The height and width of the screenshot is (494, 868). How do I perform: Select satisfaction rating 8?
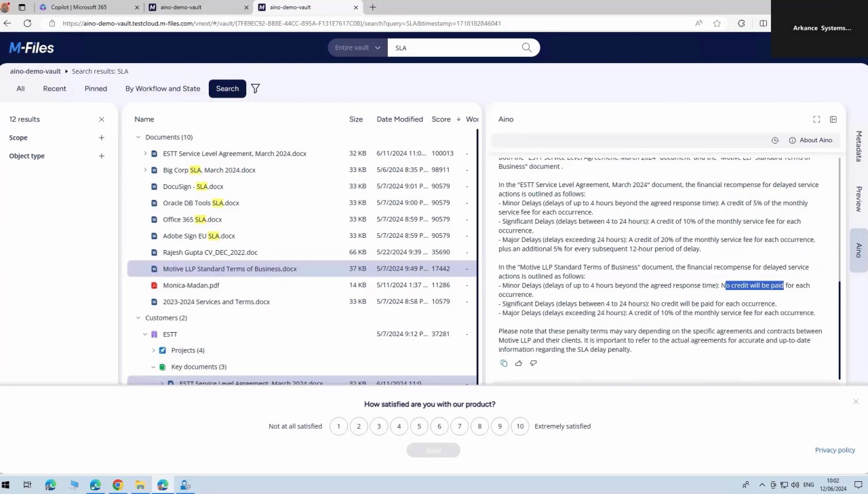click(479, 426)
